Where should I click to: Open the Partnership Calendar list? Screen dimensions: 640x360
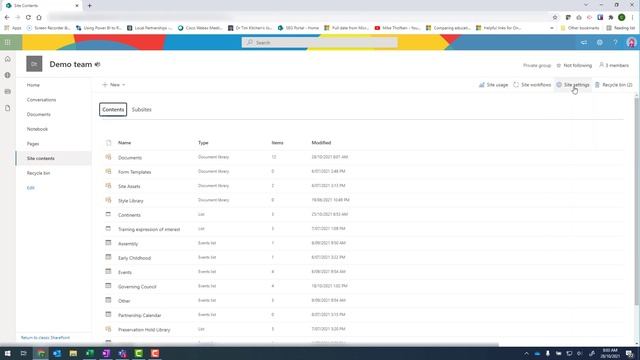tap(140, 315)
